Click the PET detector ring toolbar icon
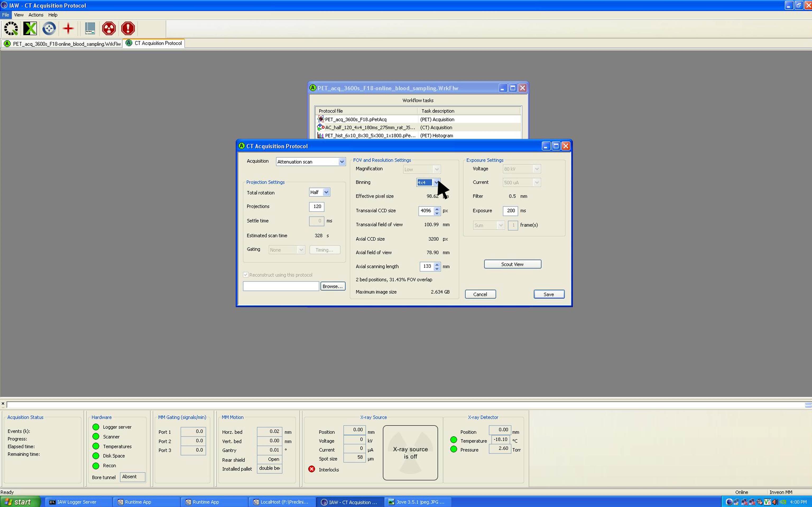The width and height of the screenshot is (812, 507). tap(11, 29)
